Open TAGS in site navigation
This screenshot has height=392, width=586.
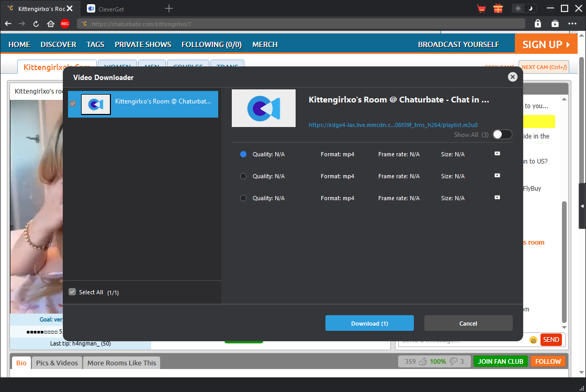[95, 44]
